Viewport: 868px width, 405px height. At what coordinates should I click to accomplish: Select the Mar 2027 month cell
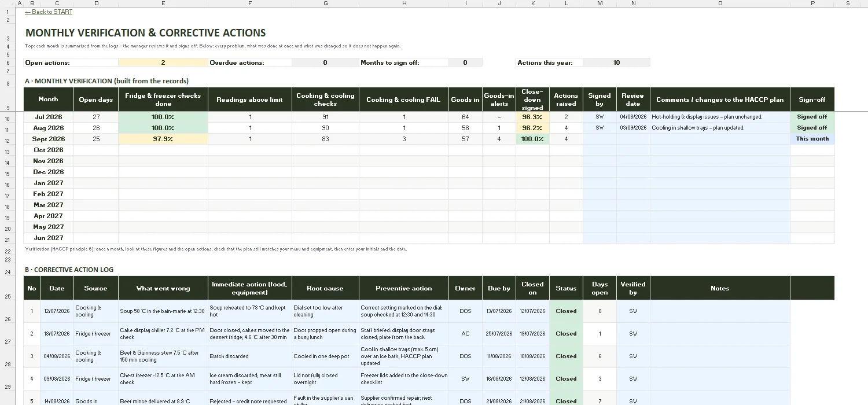[48, 205]
